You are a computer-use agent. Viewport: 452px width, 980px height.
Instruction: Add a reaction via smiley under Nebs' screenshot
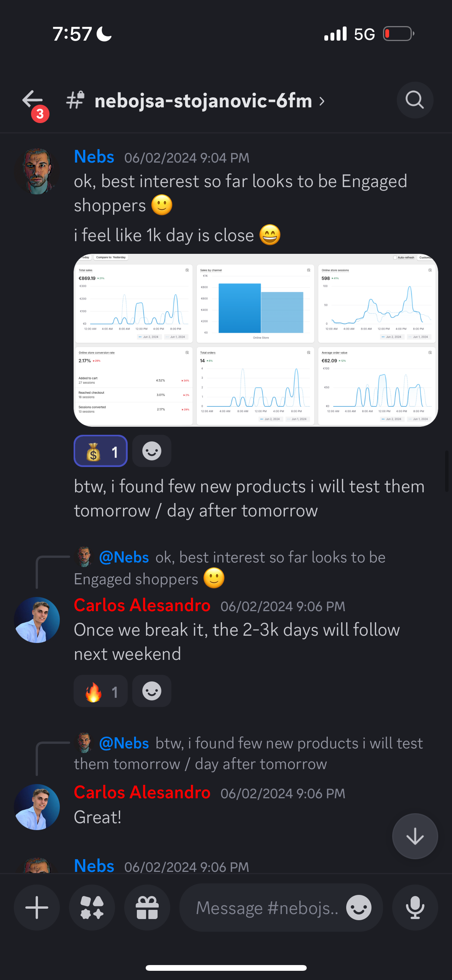151,451
